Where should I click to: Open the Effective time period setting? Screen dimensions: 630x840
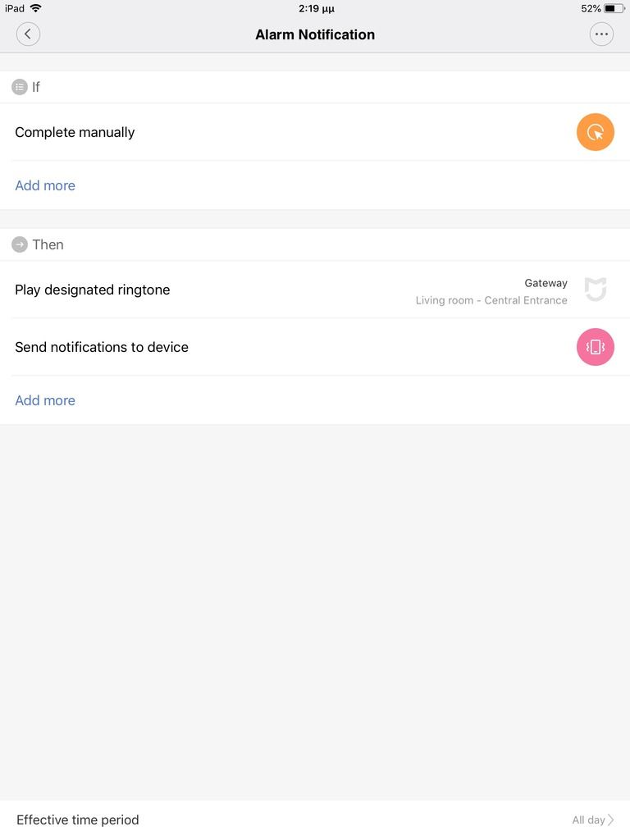point(78,819)
